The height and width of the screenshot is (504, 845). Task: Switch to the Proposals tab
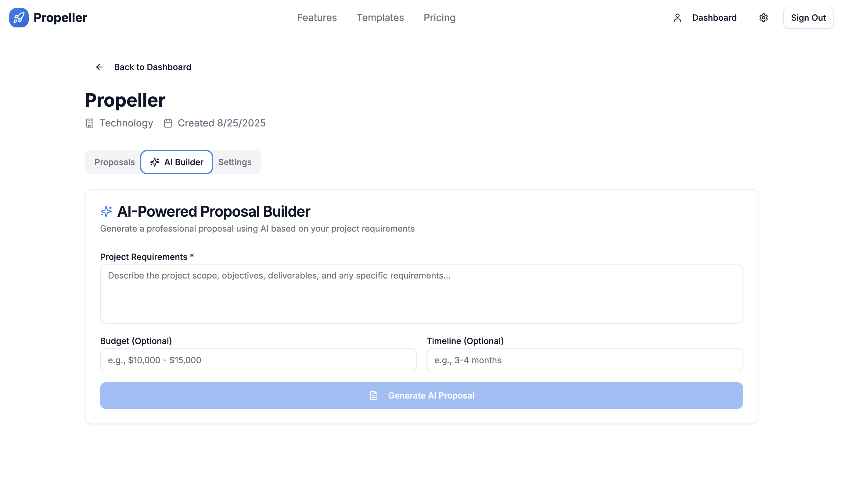click(114, 162)
